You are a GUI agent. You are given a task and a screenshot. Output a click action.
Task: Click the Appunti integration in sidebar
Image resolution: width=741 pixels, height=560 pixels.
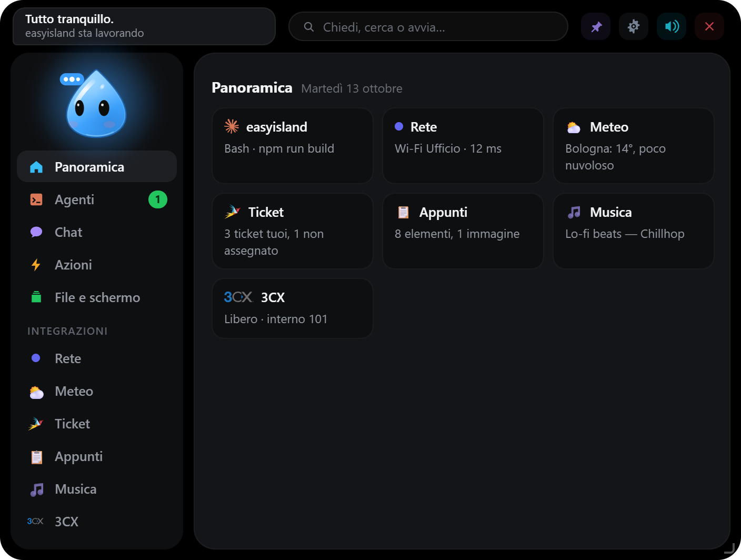pos(97,456)
